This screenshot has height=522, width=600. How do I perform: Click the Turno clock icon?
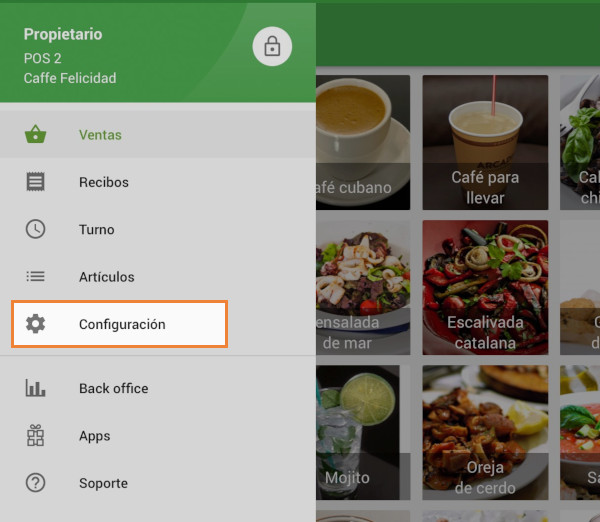point(36,229)
